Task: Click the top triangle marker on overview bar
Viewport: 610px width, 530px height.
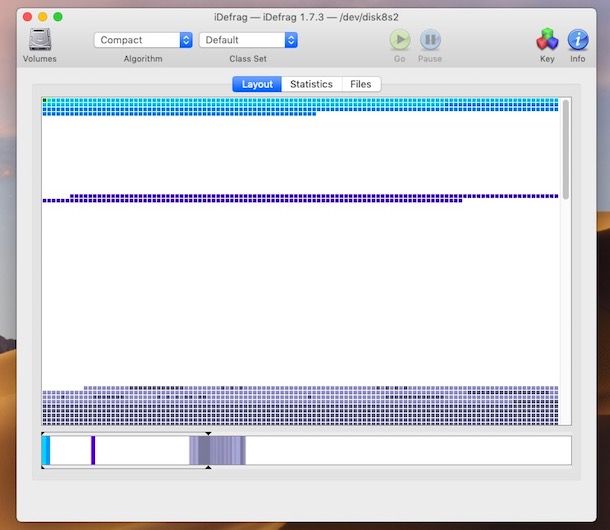Action: point(208,433)
